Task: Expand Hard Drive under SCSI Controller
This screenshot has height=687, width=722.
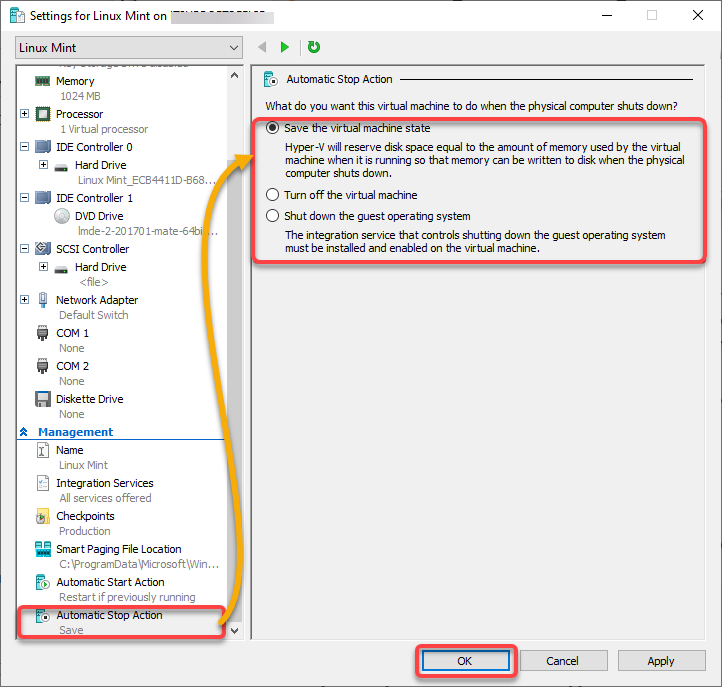Action: (x=43, y=267)
